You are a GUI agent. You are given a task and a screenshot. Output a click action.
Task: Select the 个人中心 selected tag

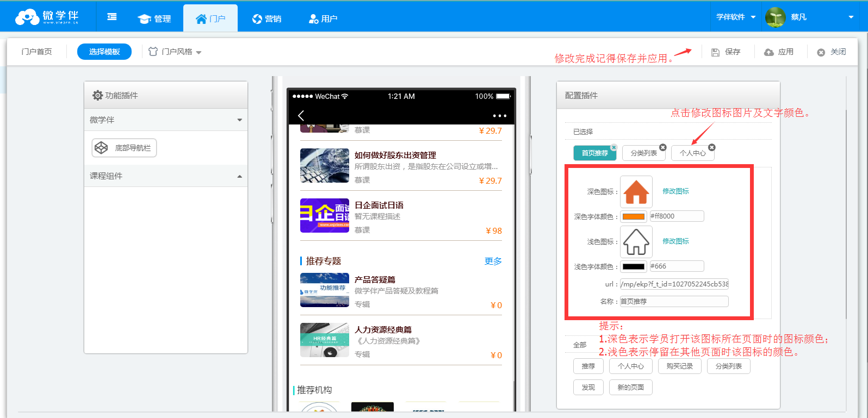(692, 153)
